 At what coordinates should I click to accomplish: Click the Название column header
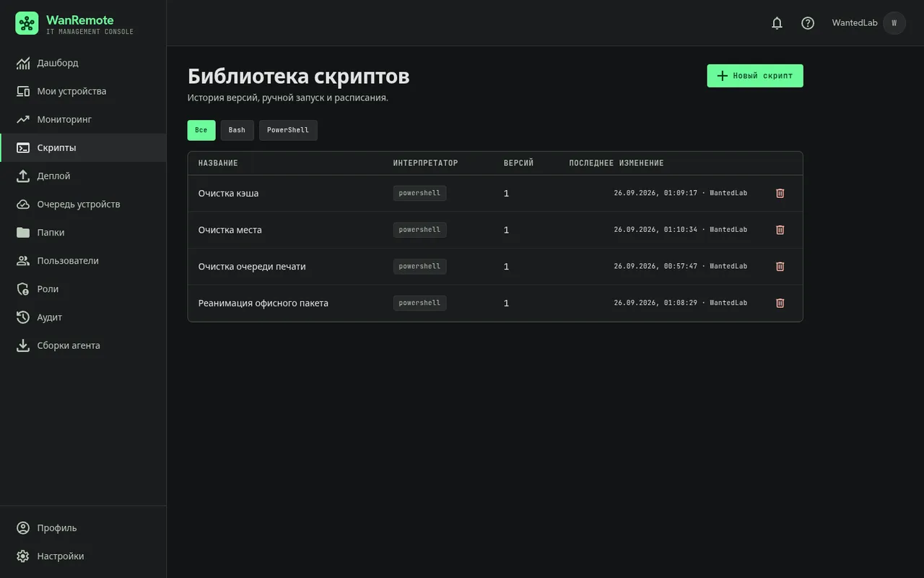218,163
